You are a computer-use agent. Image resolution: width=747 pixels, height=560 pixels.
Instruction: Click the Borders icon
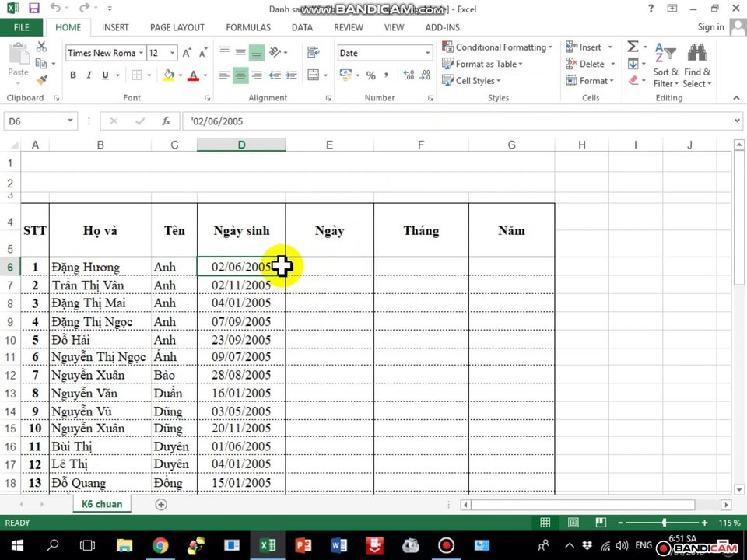coord(137,75)
